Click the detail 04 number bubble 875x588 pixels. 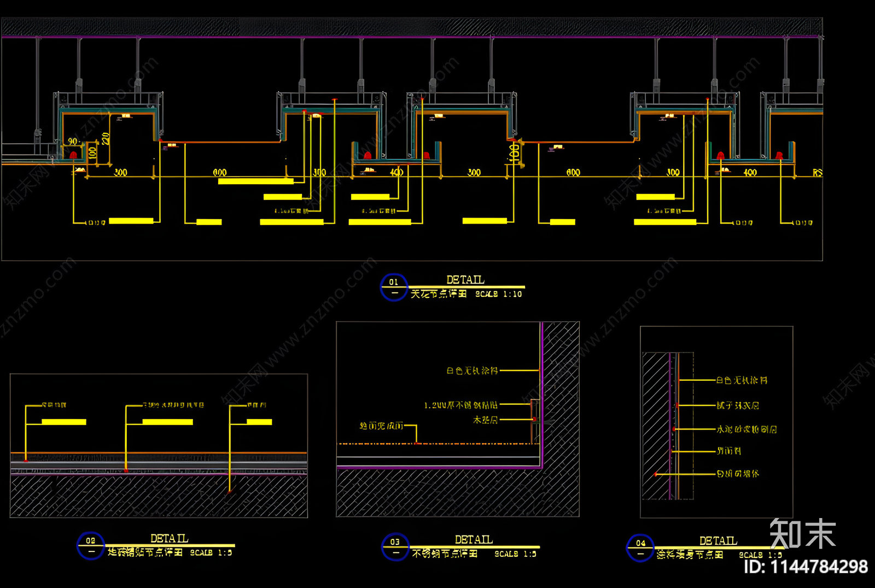point(640,548)
